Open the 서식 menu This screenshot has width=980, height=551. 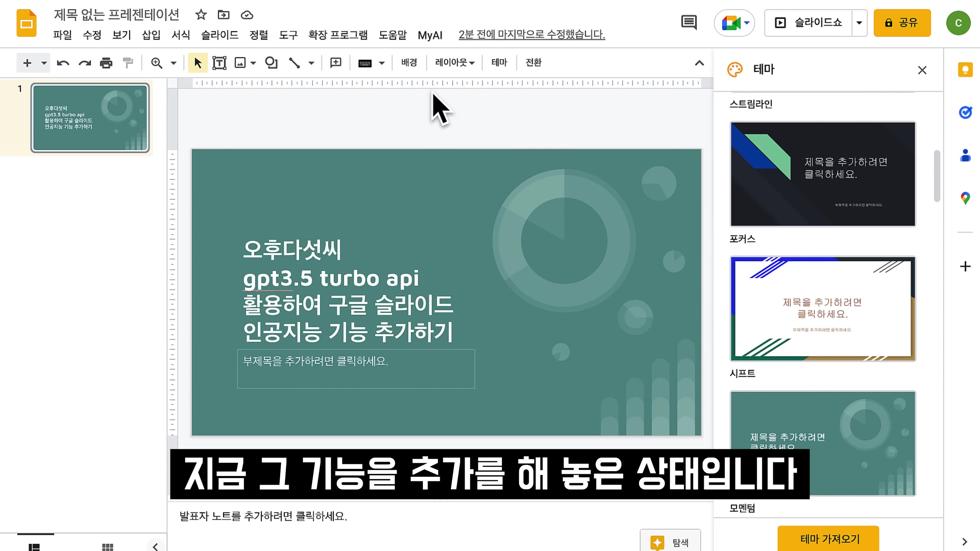(181, 35)
